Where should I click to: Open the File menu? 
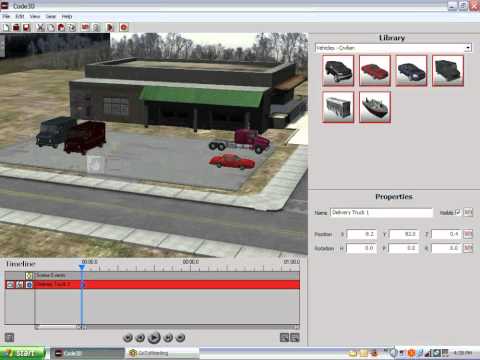point(6,16)
